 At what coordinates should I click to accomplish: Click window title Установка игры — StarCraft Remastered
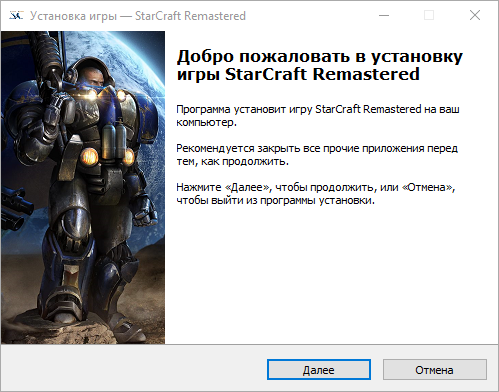point(138,16)
